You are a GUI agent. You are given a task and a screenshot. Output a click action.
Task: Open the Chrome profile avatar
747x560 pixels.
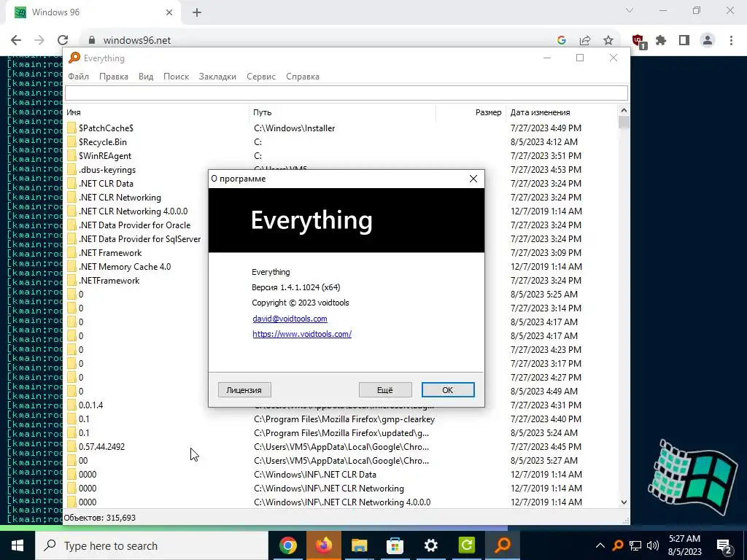[708, 41]
